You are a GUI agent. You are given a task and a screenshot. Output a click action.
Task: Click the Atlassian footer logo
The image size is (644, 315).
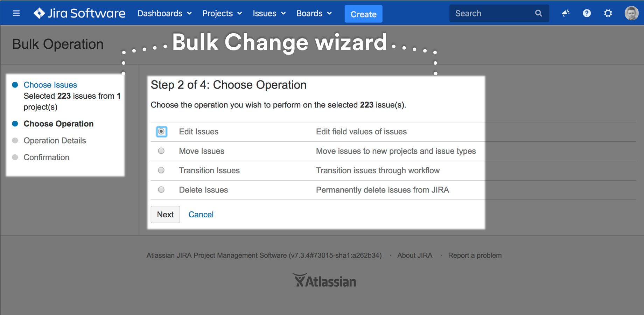[x=324, y=281]
